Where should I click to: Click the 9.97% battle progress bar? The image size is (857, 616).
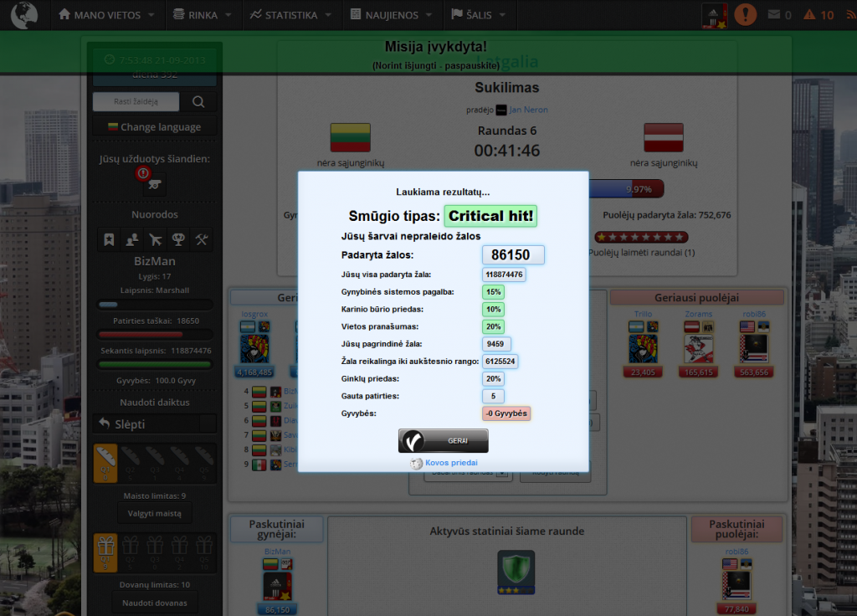pyautogui.click(x=626, y=189)
